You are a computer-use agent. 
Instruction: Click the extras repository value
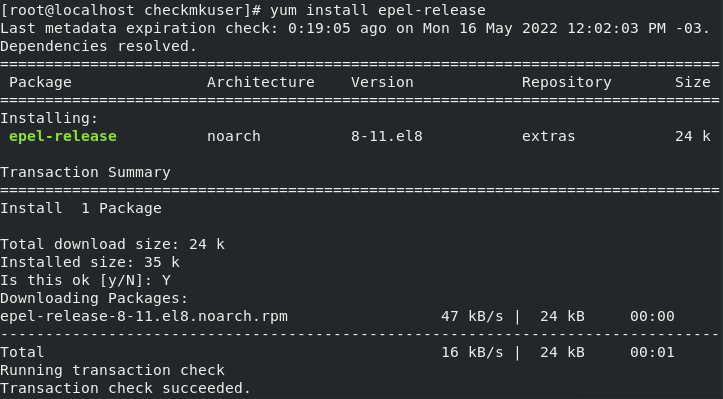(549, 137)
